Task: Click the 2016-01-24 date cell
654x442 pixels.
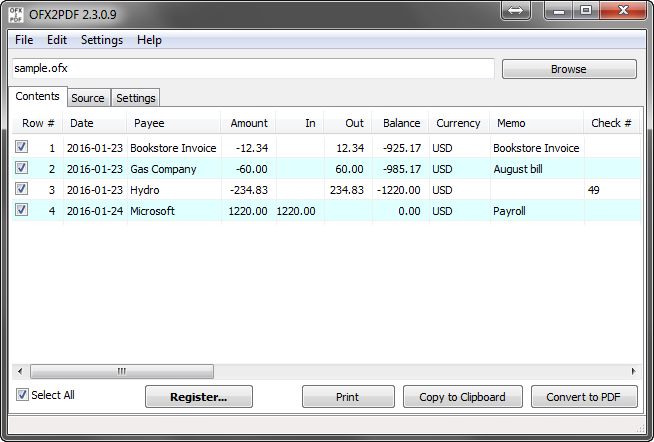Action: click(95, 211)
